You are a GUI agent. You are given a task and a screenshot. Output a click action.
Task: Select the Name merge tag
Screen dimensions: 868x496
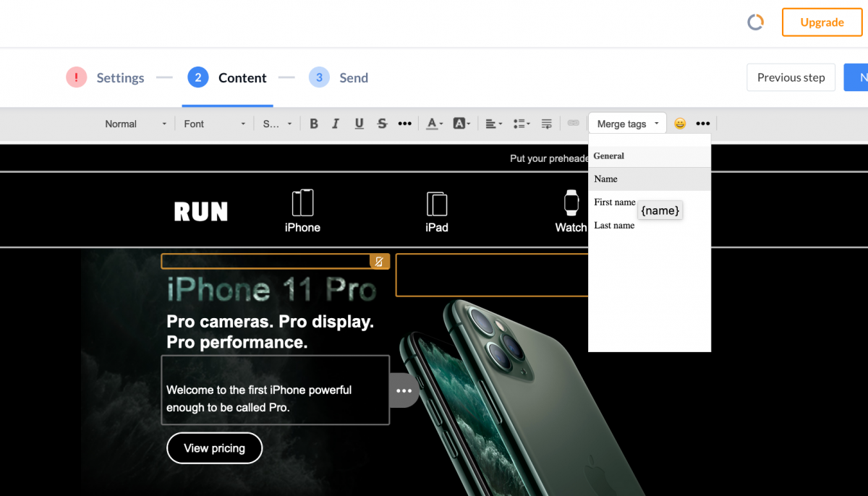click(650, 179)
